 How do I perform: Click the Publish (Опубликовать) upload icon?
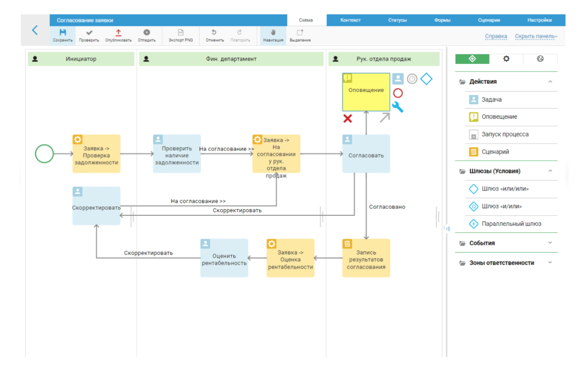[x=118, y=33]
